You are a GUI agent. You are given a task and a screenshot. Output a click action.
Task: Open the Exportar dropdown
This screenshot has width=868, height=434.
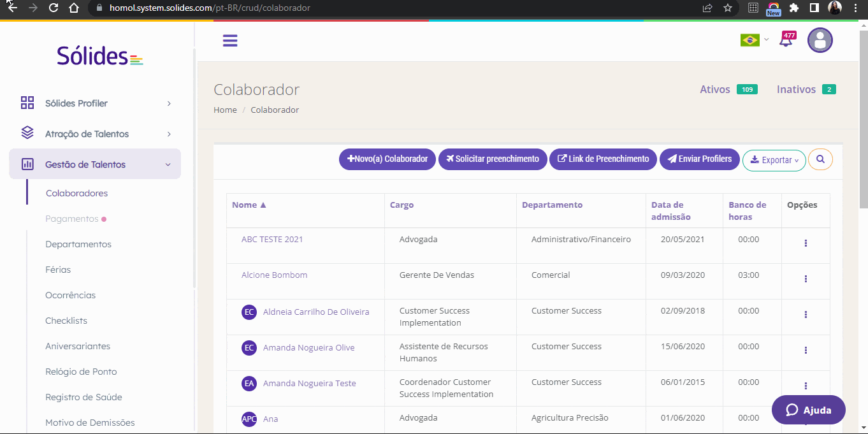tap(774, 160)
